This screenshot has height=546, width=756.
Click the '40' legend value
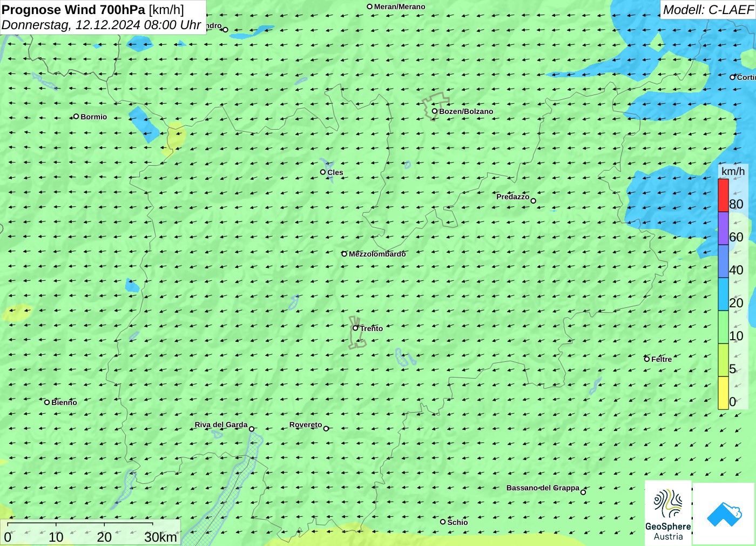point(736,270)
